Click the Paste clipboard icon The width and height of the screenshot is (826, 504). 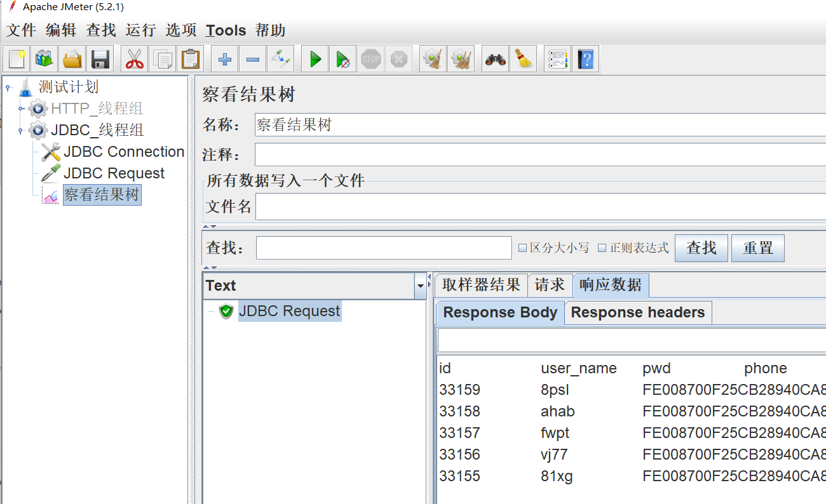point(190,60)
